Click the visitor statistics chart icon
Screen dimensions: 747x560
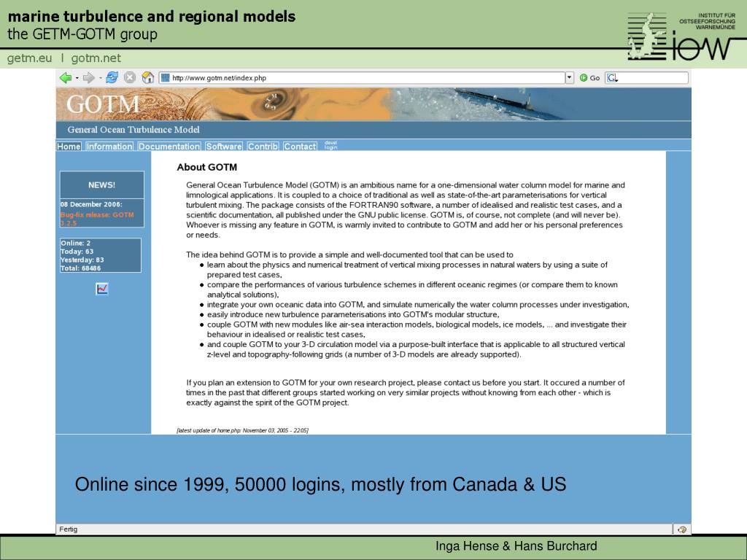tap(102, 289)
